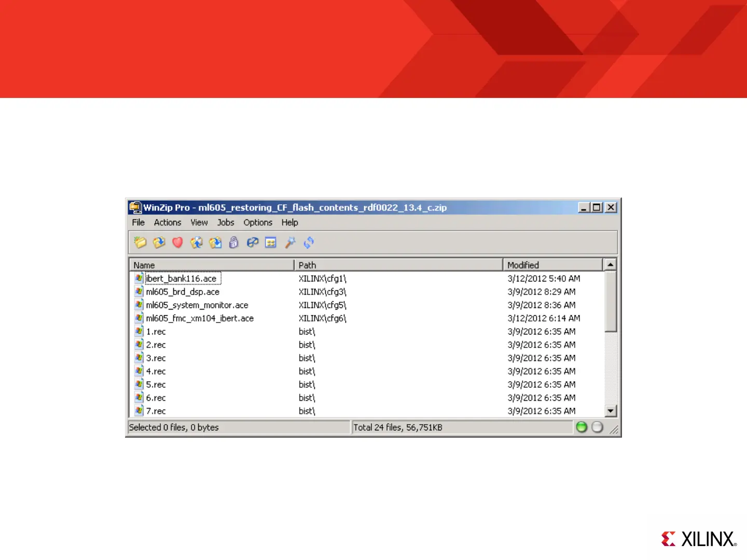Click the Encrypt padlock icon
The image size is (747, 560).
click(x=234, y=242)
